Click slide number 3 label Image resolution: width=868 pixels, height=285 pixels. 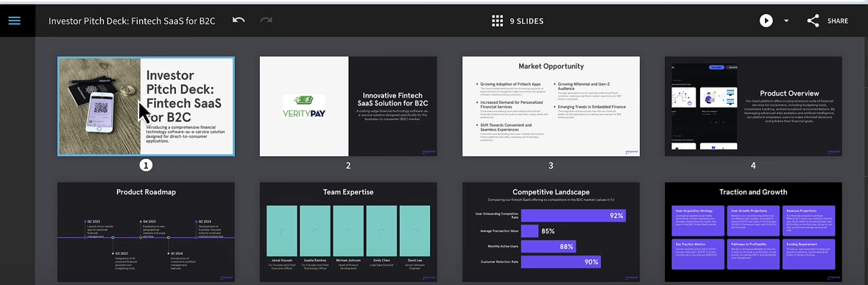click(x=551, y=166)
